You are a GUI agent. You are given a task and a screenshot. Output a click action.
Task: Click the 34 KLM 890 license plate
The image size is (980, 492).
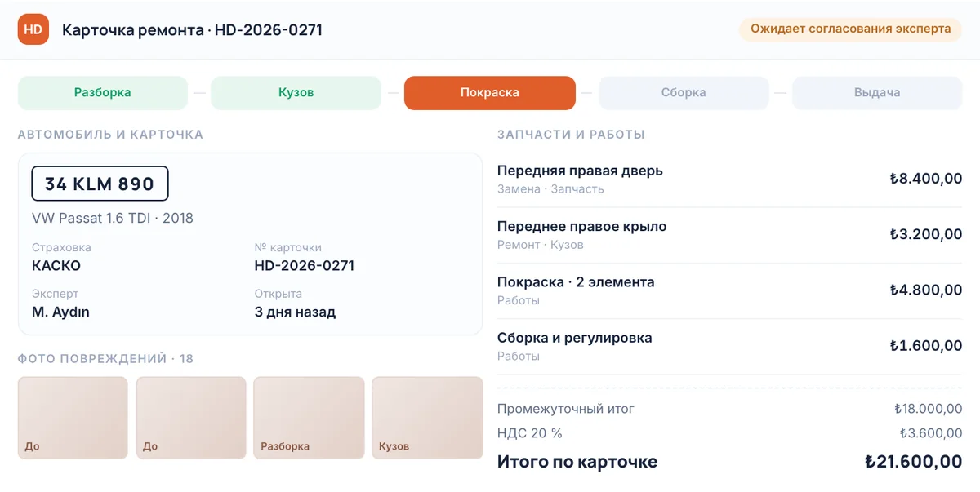click(x=100, y=184)
